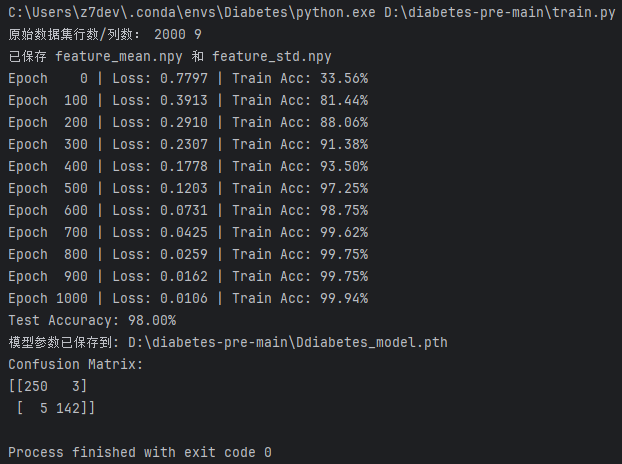This screenshot has height=464, width=622.
Task: Select the Epoch 0 output line
Action: click(188, 78)
